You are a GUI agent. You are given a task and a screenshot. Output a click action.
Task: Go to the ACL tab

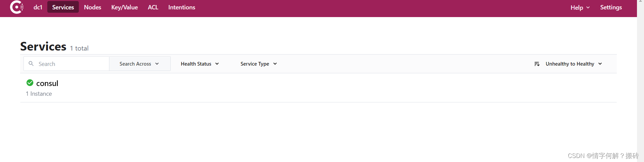click(x=153, y=7)
